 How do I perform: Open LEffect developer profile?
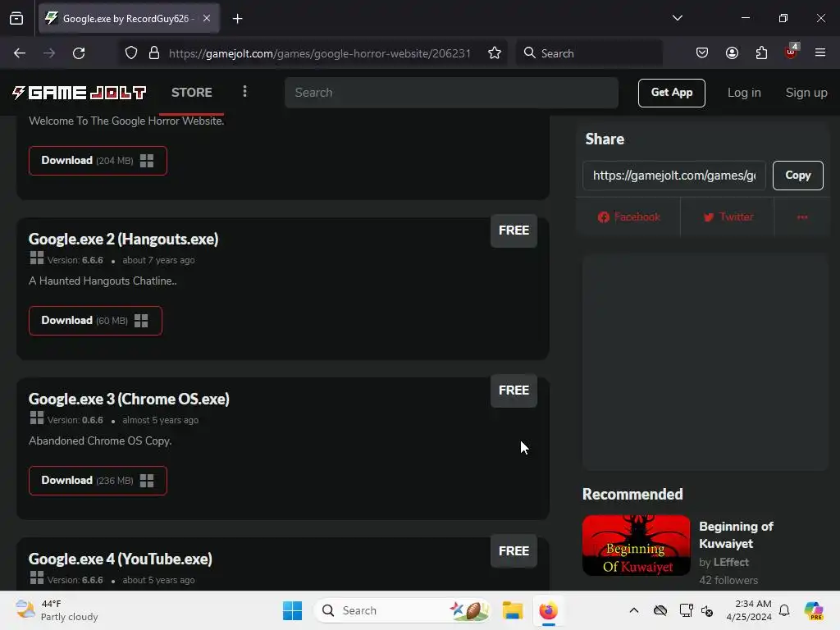point(731,562)
